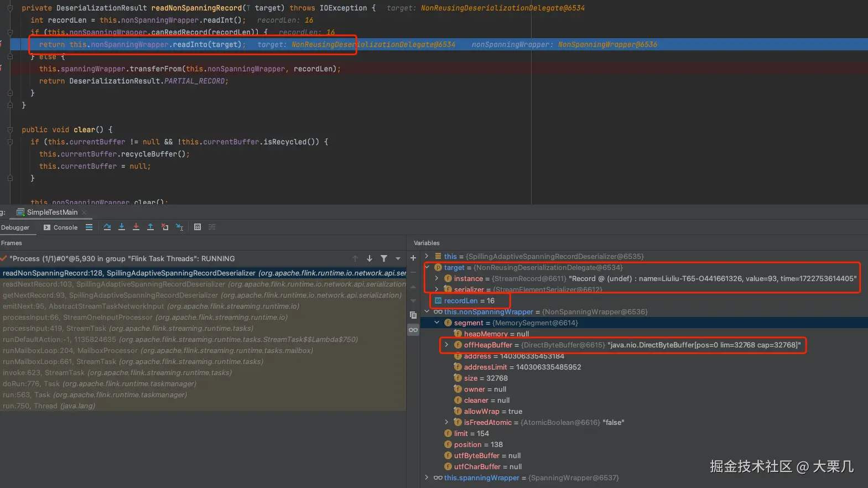Viewport: 868px width, 488px height.
Task: Select frame processInput:419 StreamTask
Action: [x=203, y=328]
